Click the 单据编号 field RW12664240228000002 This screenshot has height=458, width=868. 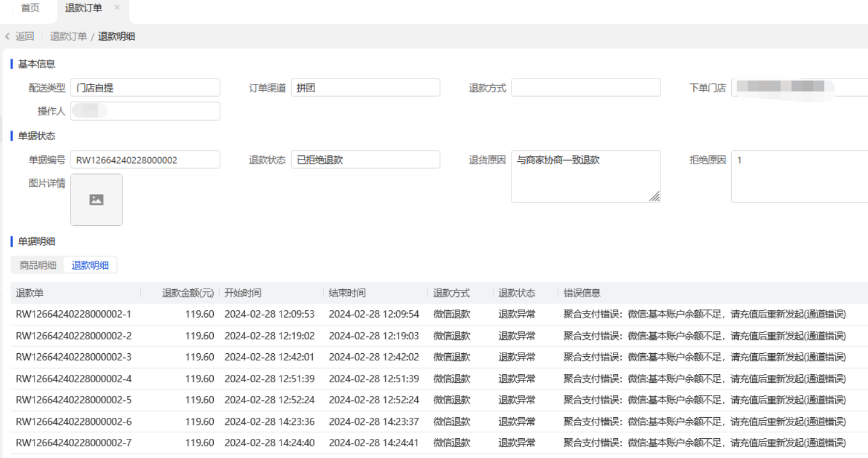click(x=145, y=160)
